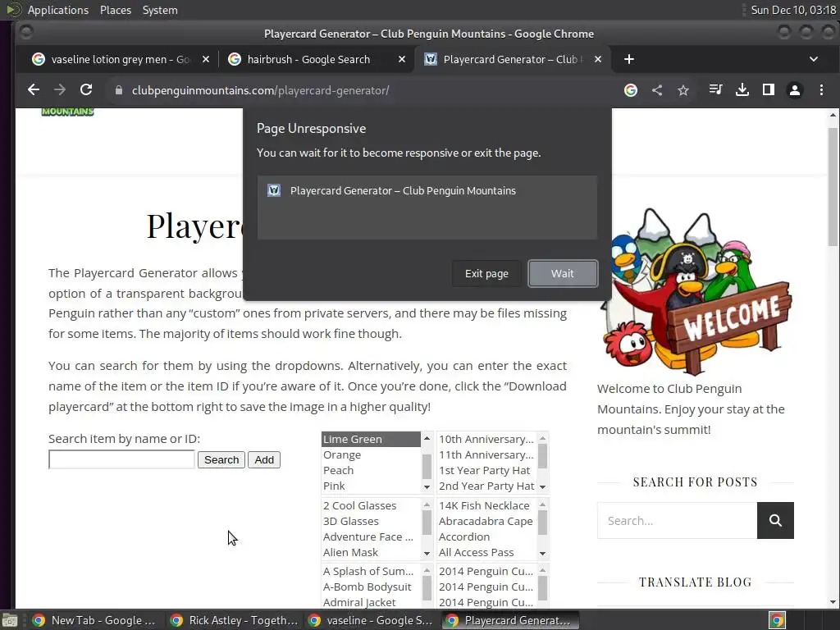Click the share page icon
The image size is (840, 630).
(x=657, y=90)
